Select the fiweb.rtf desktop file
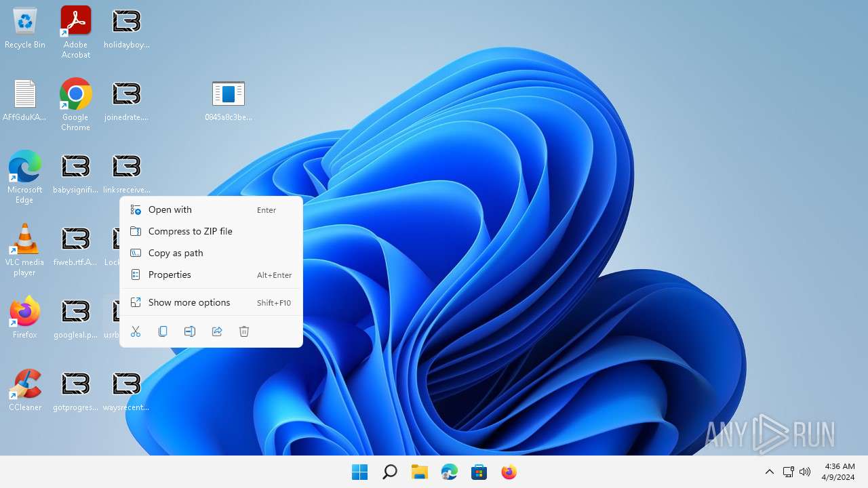868x488 pixels. click(x=76, y=245)
